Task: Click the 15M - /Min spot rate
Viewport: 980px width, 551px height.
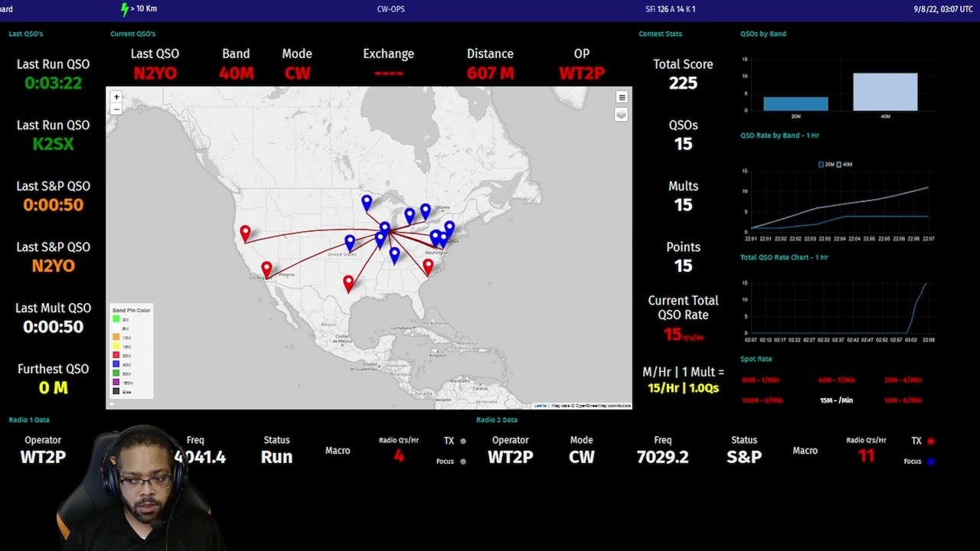Action: coord(836,400)
